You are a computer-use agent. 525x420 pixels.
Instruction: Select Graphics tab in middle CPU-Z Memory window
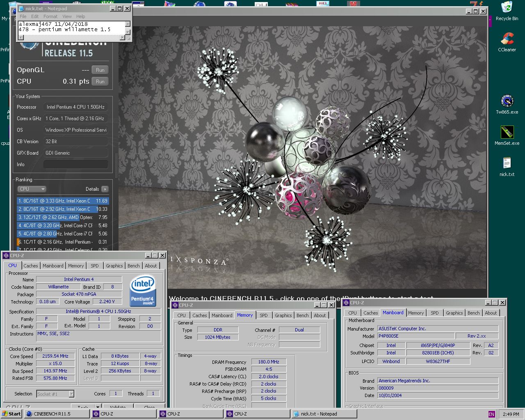283,315
